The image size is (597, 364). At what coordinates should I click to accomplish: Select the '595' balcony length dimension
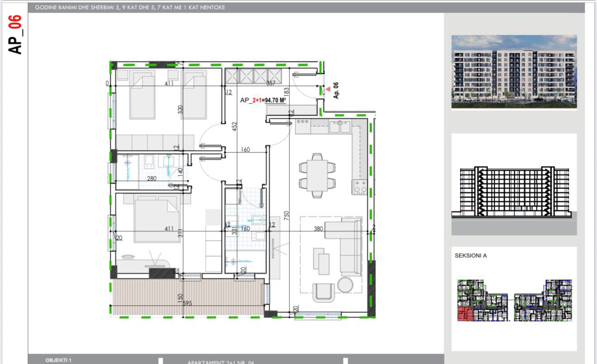coord(187,303)
